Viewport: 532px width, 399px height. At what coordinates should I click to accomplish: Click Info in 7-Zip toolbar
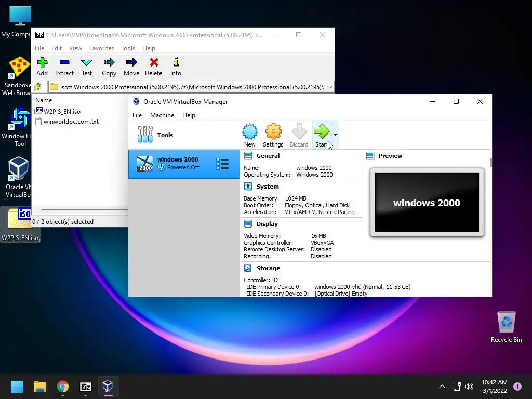pyautogui.click(x=176, y=66)
